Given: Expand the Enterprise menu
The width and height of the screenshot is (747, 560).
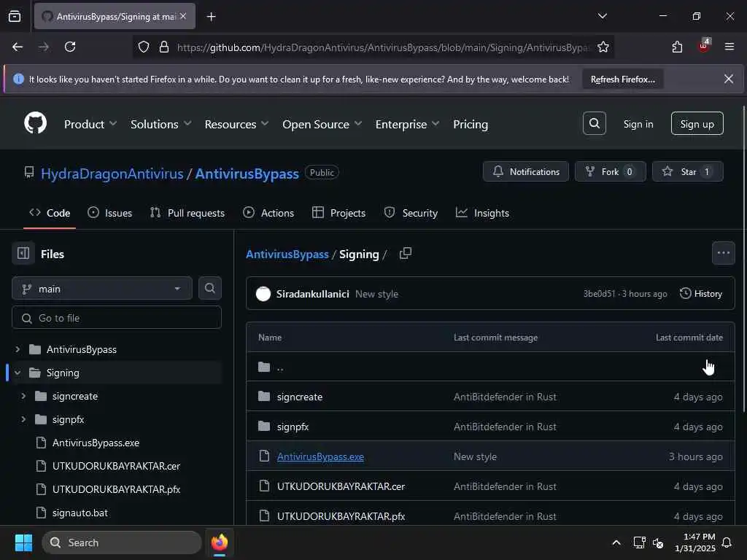Looking at the screenshot, I should 407,124.
